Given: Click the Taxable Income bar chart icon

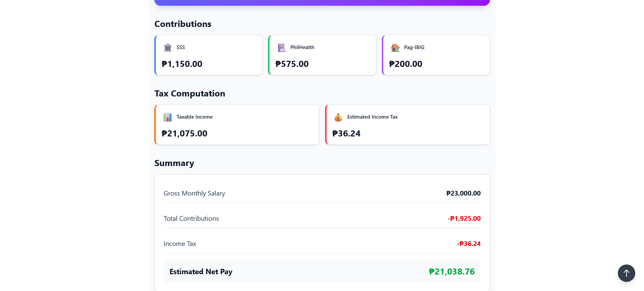Looking at the screenshot, I should point(167,117).
